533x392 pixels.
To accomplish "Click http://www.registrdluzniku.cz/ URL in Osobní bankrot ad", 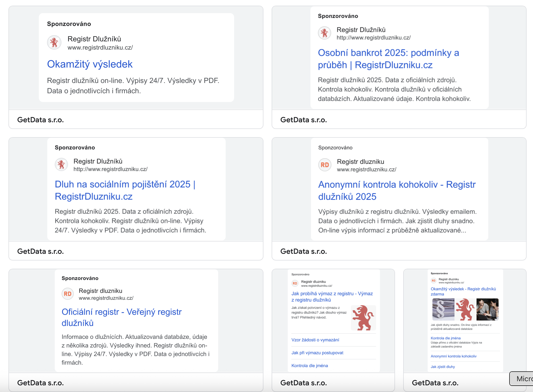I will tap(373, 38).
